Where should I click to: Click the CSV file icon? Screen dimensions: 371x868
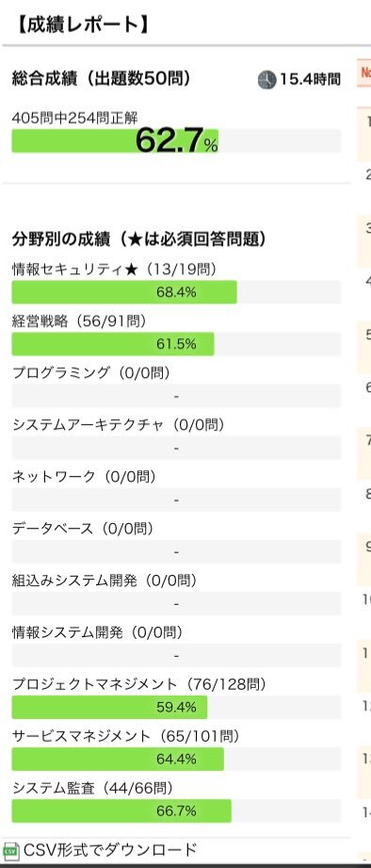pos(10,850)
